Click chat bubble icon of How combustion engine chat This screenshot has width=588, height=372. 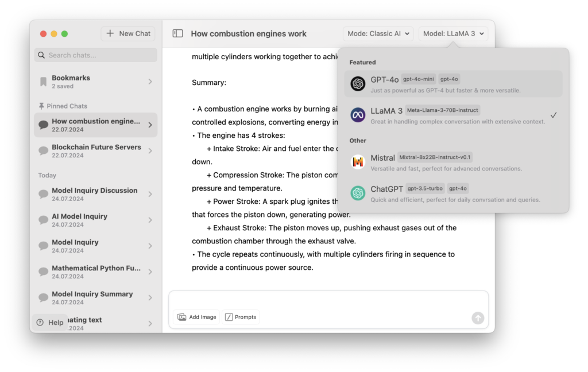click(43, 125)
